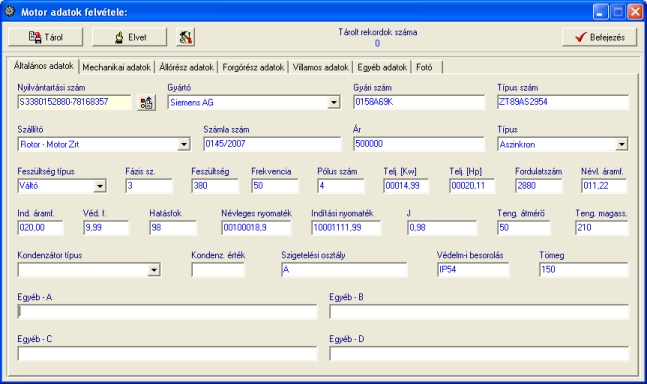This screenshot has width=647, height=384.
Task: Click the Telj. [Kw] field 00014,99
Action: 406,186
